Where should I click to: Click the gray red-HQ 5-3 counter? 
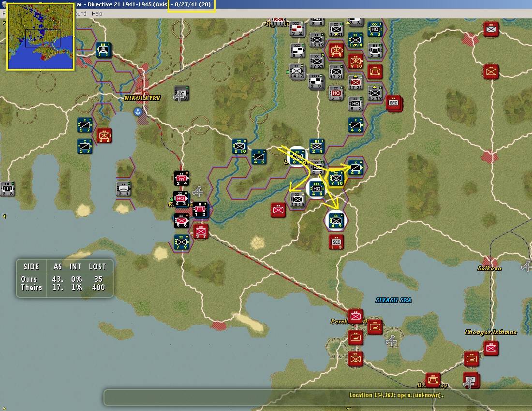[336, 93]
